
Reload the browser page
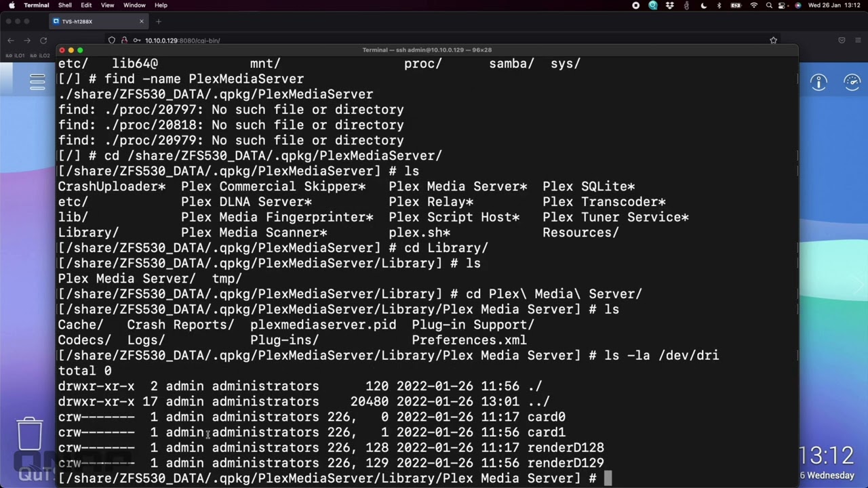point(43,41)
